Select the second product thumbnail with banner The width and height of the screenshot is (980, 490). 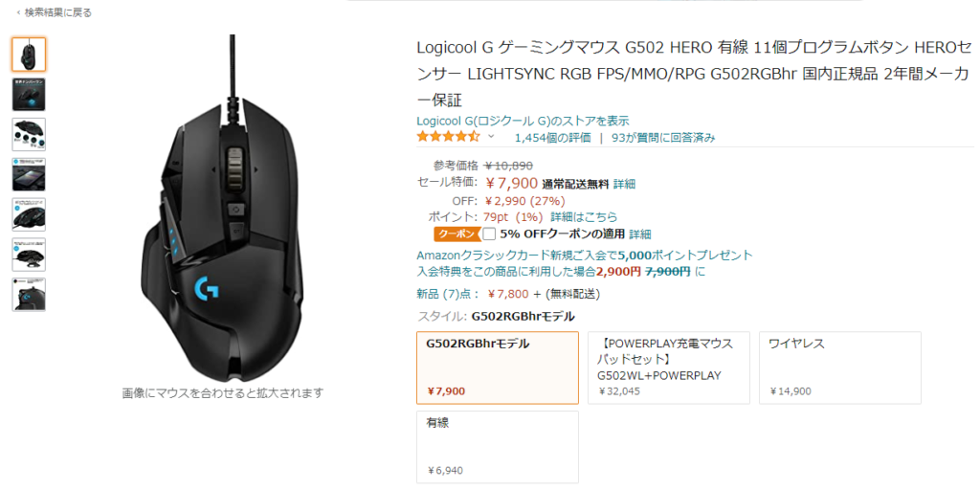click(x=29, y=95)
